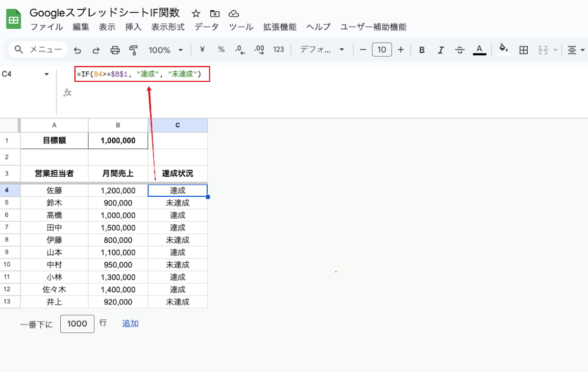Click the 1000 rows input field
Screen dimensions: 588x372
point(77,324)
